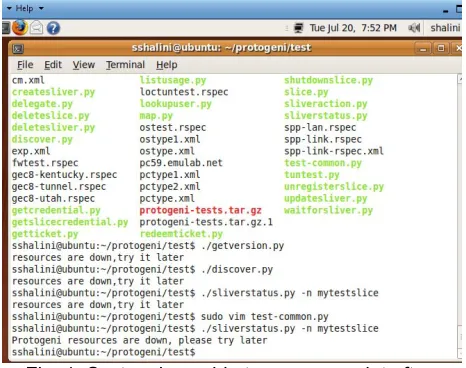Click map.py file name

tap(156, 116)
